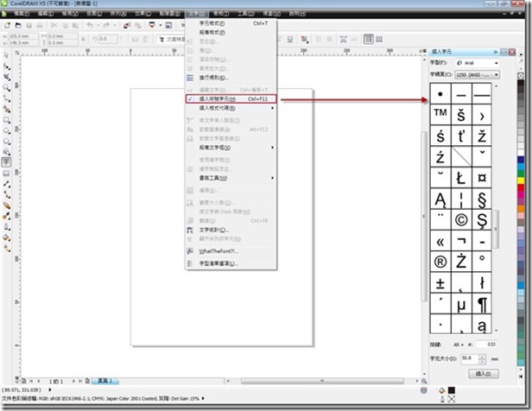Viewport: 532px width, 411px height.
Task: Select the red swatch in color palette
Action: 521,187
